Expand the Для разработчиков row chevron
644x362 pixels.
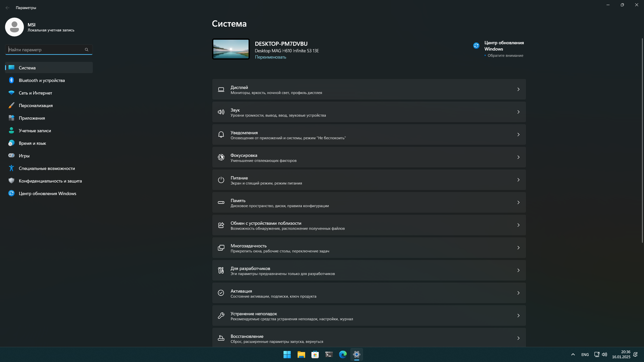(518, 270)
